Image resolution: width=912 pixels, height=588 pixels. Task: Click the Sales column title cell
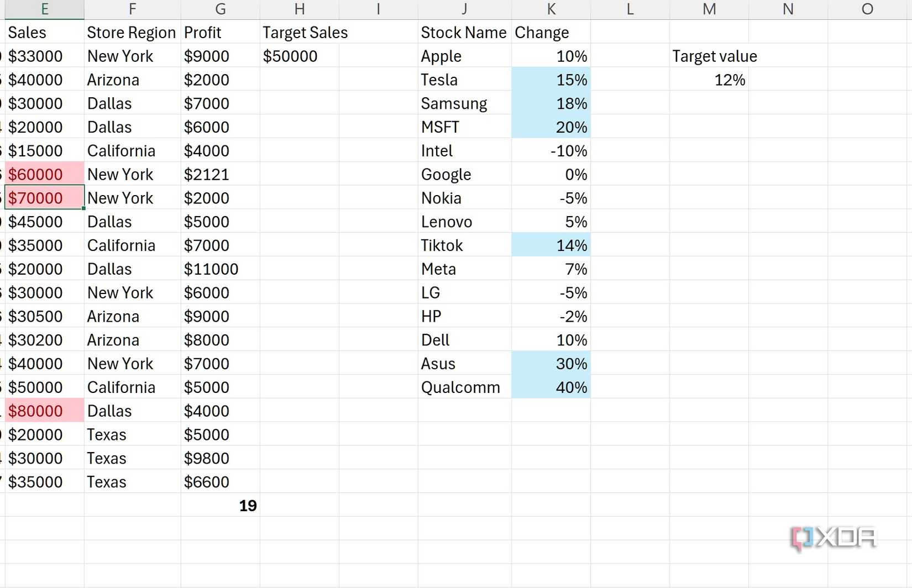tap(27, 32)
